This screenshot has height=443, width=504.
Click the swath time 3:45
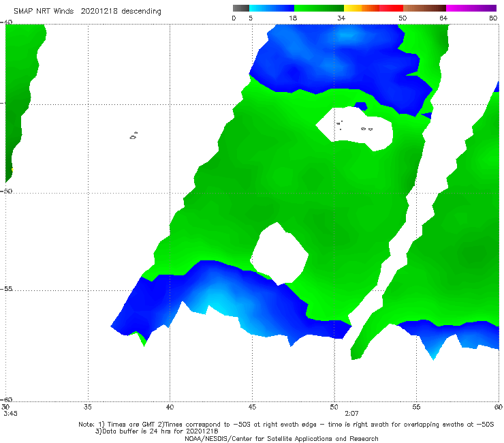(x=10, y=414)
